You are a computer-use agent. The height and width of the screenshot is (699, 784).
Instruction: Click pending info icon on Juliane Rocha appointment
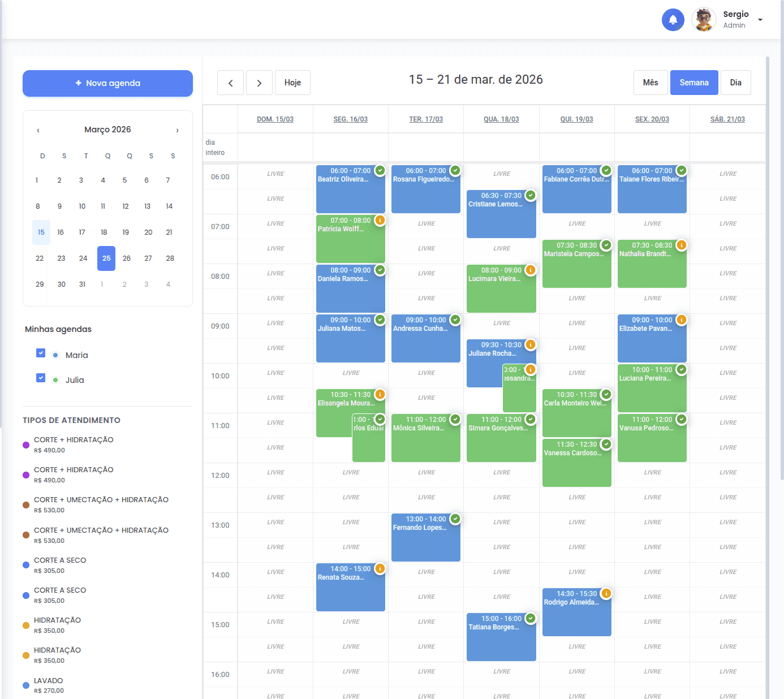click(x=531, y=344)
